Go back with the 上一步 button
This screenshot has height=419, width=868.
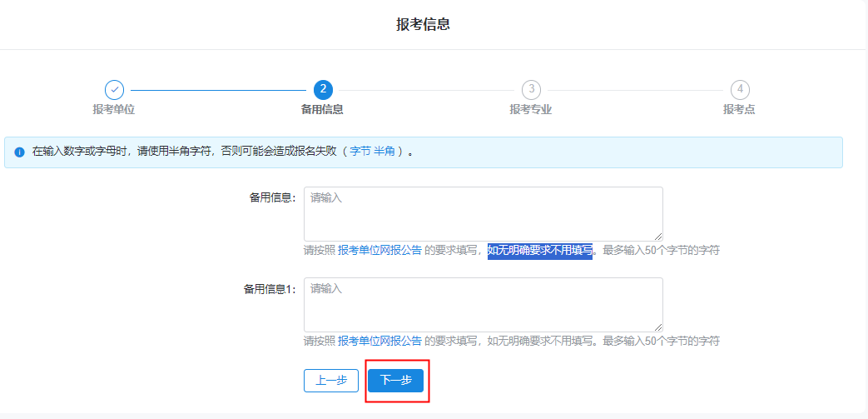(331, 380)
